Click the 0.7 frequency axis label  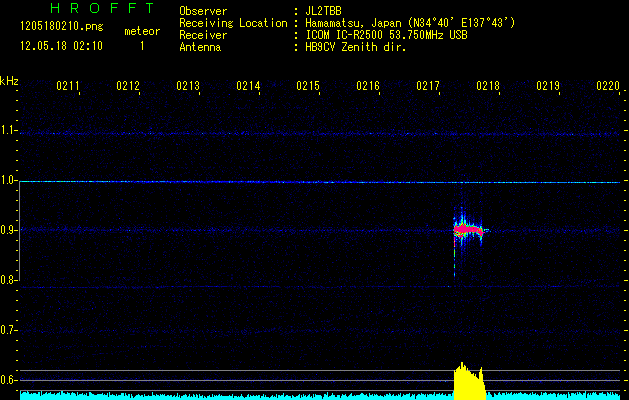[x=9, y=330]
